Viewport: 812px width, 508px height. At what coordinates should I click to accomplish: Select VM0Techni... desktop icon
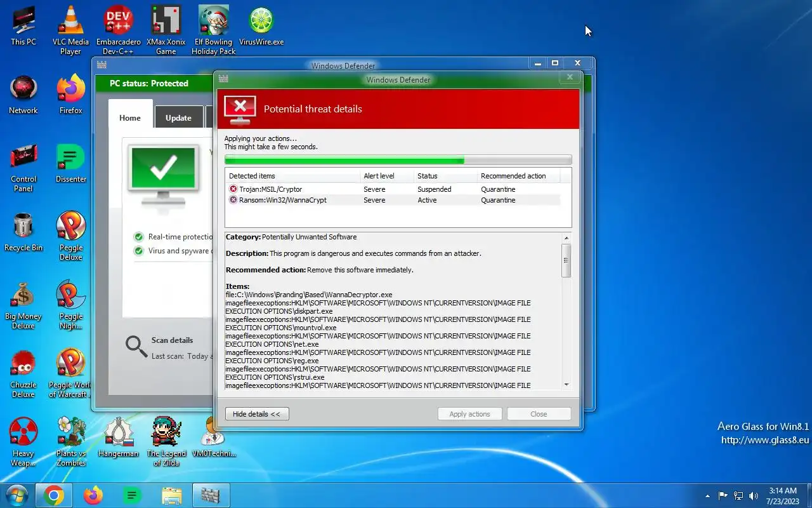pyautogui.click(x=214, y=438)
